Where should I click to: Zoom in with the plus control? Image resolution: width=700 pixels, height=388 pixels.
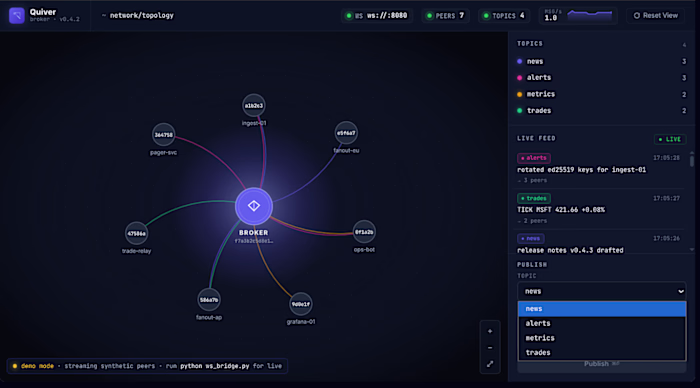point(490,331)
